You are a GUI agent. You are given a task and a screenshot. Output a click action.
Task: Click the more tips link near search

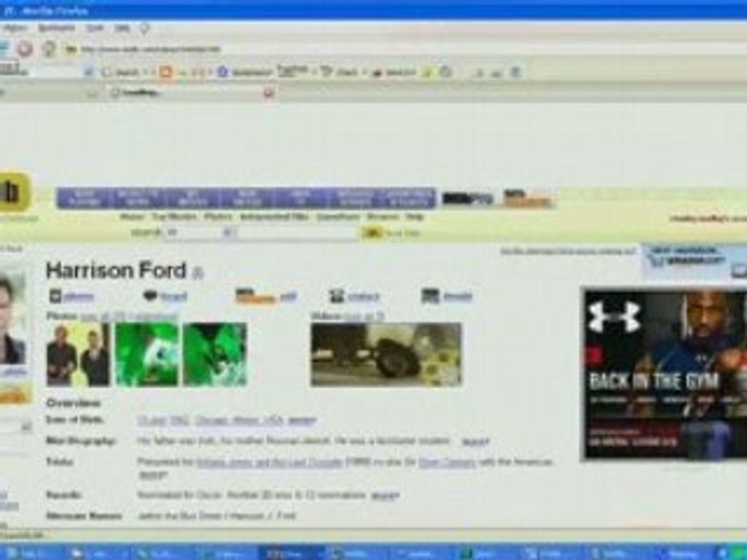tap(402, 233)
